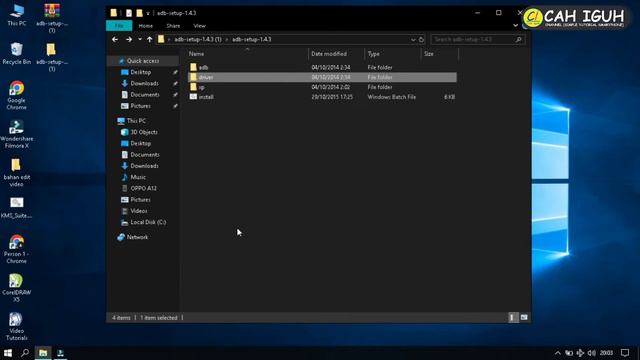
Task: Open Local Disk (C:) in sidebar
Action: 148,222
